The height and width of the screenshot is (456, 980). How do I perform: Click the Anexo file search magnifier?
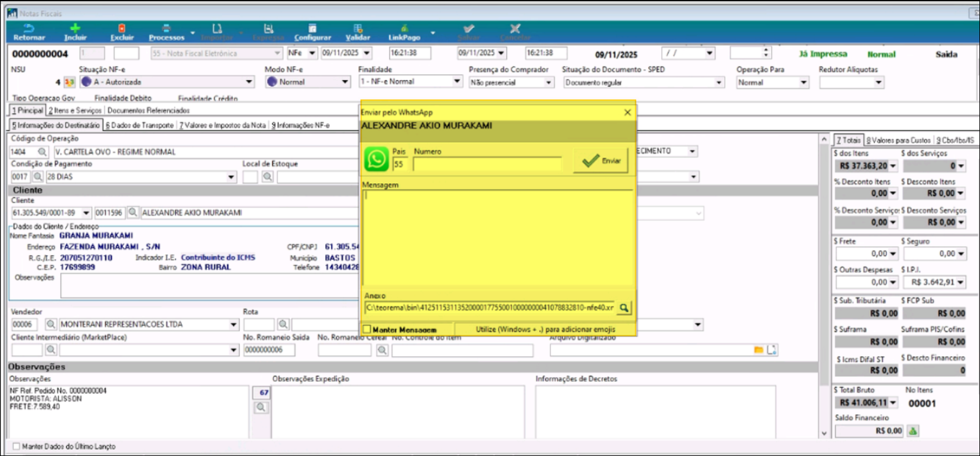624,308
